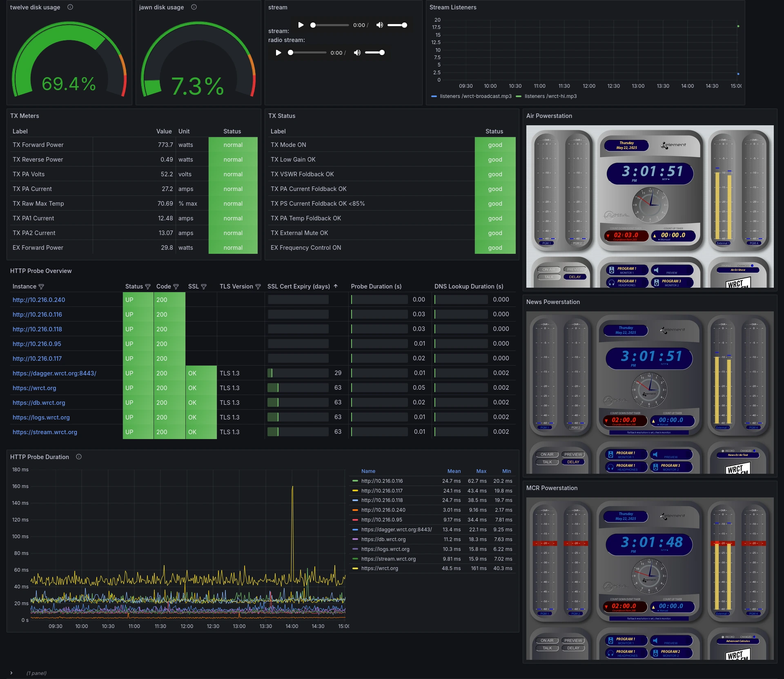Screen dimensions: 784x679
Task: Sort legend by Min column
Action: pos(506,471)
